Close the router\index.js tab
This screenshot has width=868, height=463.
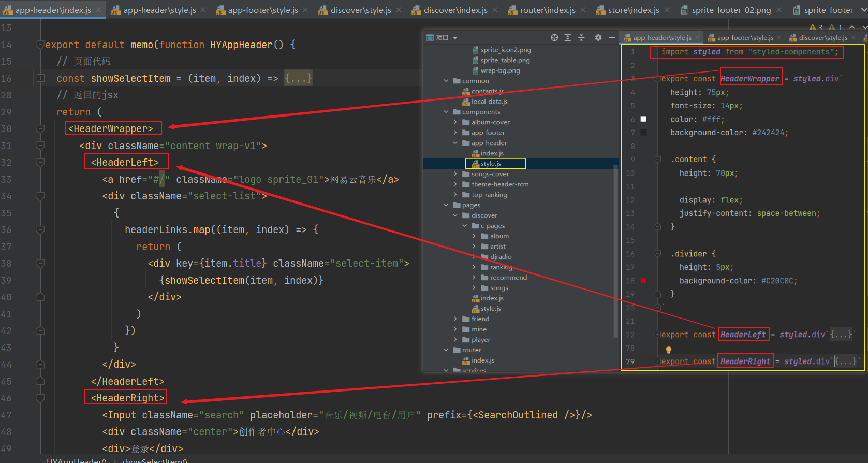tap(583, 10)
